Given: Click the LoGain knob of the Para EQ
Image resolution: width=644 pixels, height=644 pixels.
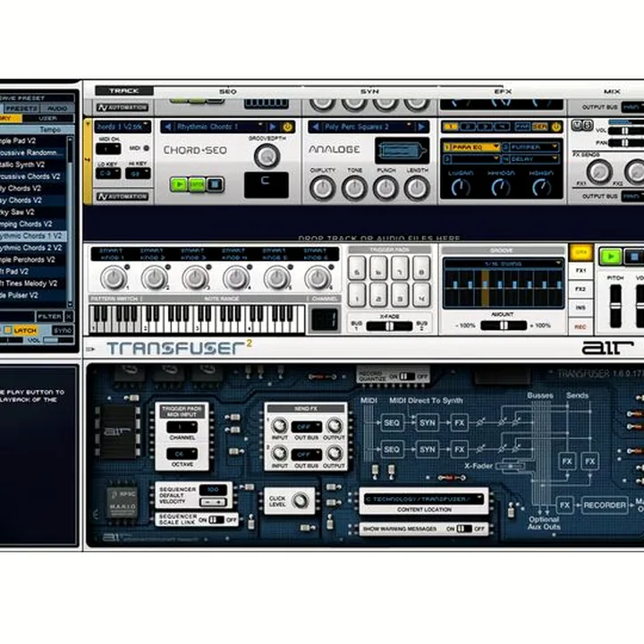Looking at the screenshot, I should click(461, 187).
